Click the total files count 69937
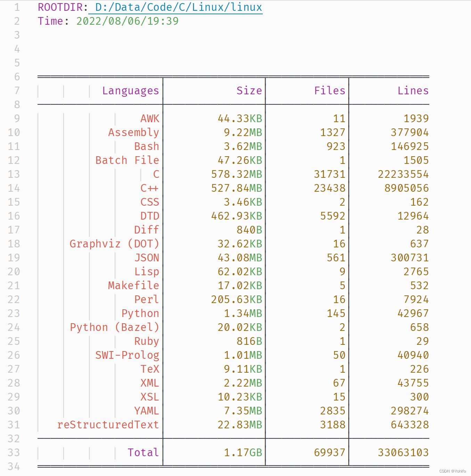471x476 pixels. coord(330,453)
